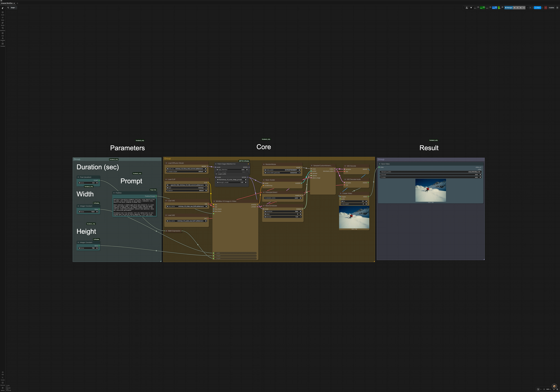Click the workflow graph icon beside Graph

pos(8,8)
